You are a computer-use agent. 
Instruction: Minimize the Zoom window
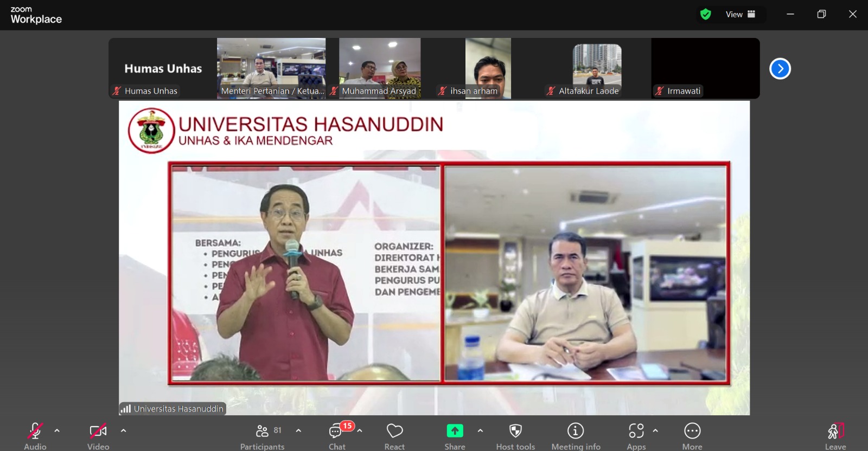click(790, 14)
